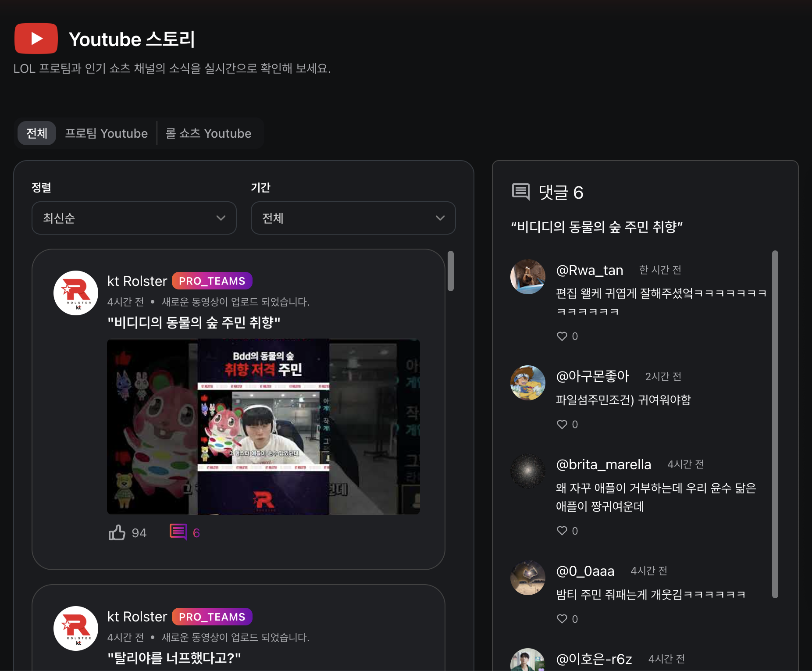Click the first kt Rolster logo avatar
This screenshot has width=812, height=671.
76,293
